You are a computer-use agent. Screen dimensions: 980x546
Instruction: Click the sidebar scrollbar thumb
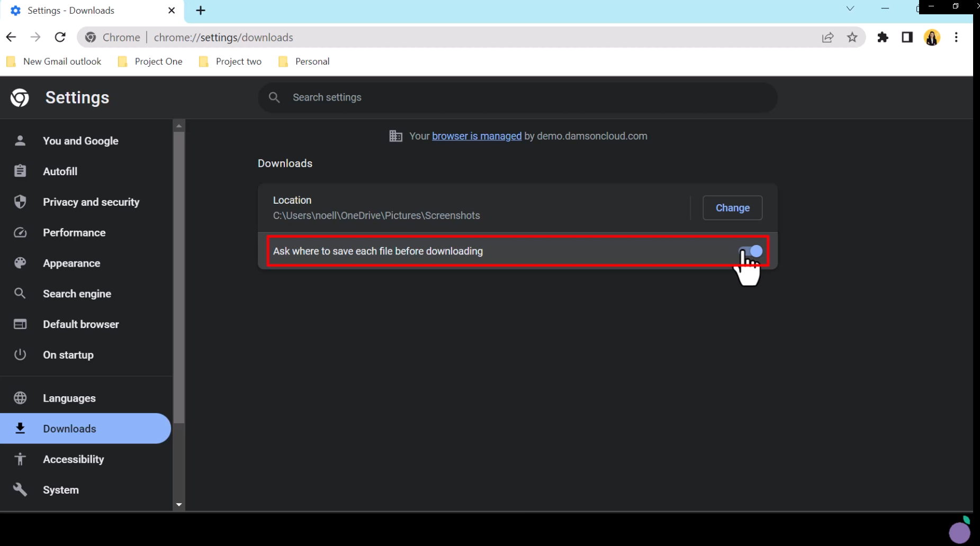(x=179, y=277)
